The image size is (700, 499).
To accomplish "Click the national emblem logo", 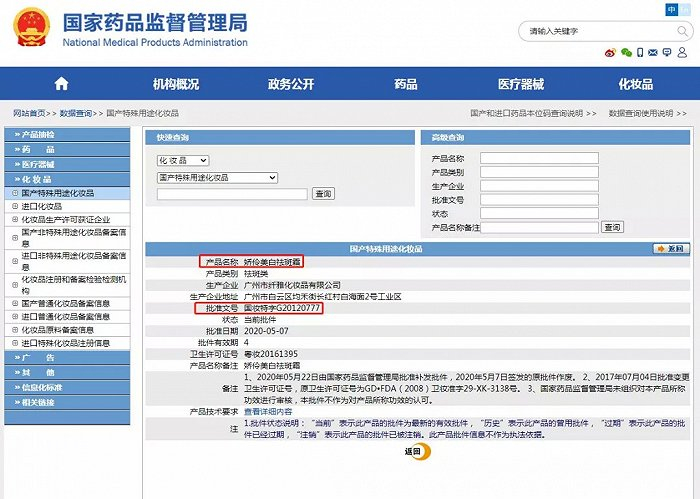I will tap(31, 28).
